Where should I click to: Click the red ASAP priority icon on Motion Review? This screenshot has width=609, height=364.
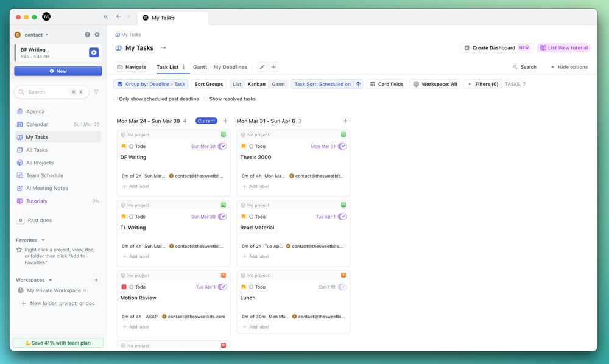(124, 287)
